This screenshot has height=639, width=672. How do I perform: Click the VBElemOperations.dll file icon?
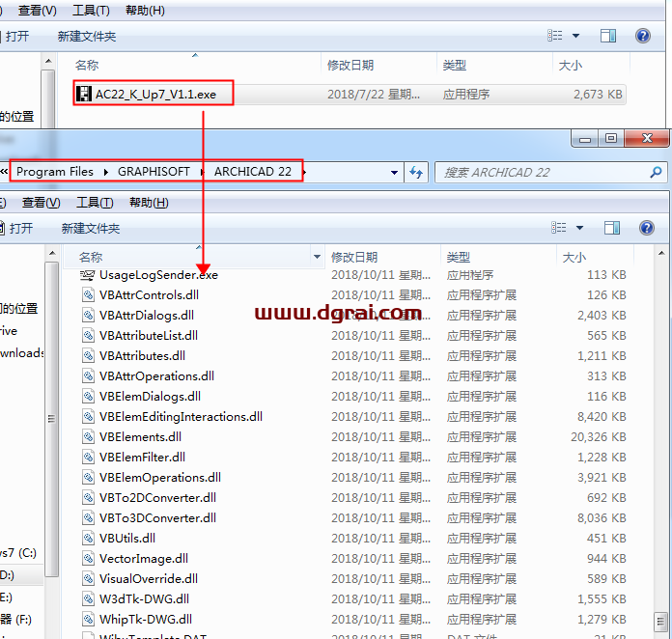pos(88,478)
